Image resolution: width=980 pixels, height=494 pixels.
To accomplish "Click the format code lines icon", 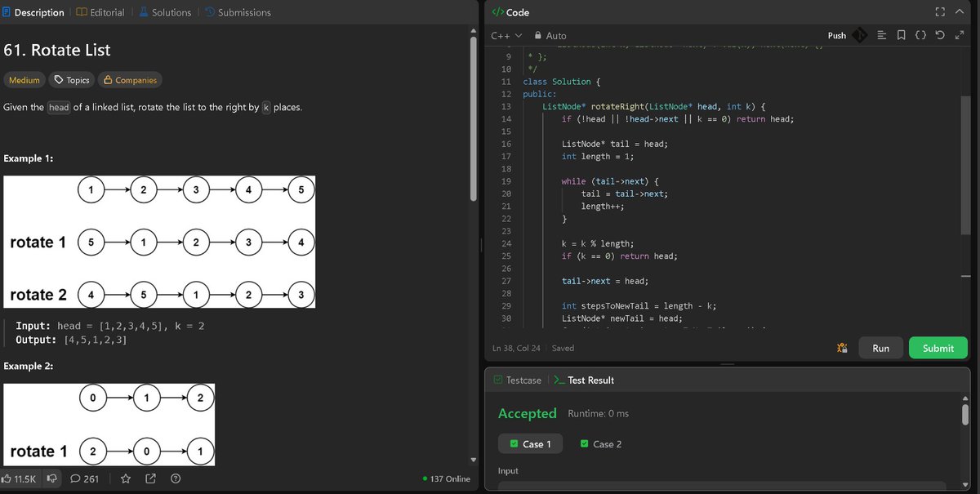I will click(882, 35).
